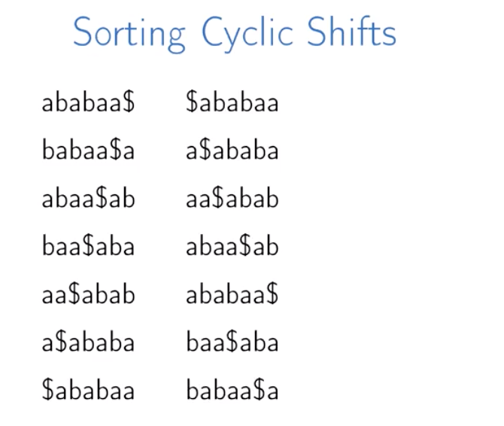Click $ababaa at top of sorted column
Screen dimensions: 504x426
[x=232, y=102]
